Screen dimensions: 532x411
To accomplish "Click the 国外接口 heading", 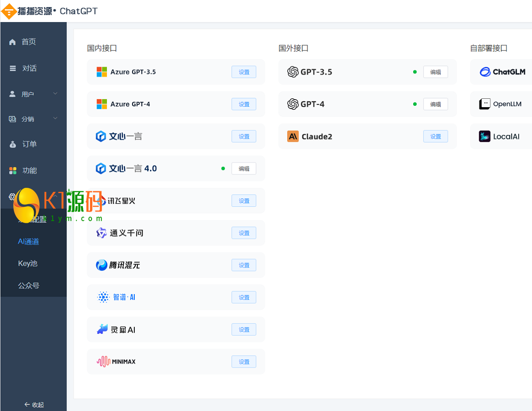I will (293, 48).
